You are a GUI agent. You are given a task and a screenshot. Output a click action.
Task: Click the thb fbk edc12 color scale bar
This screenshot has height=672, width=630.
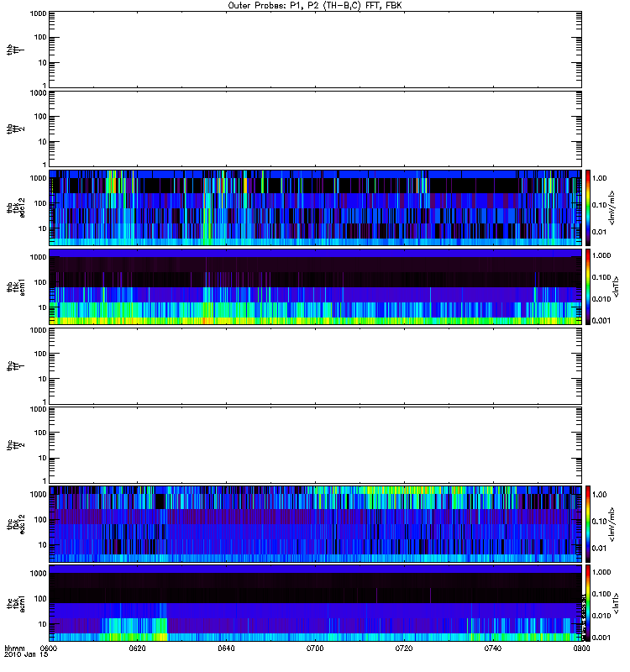click(587, 207)
